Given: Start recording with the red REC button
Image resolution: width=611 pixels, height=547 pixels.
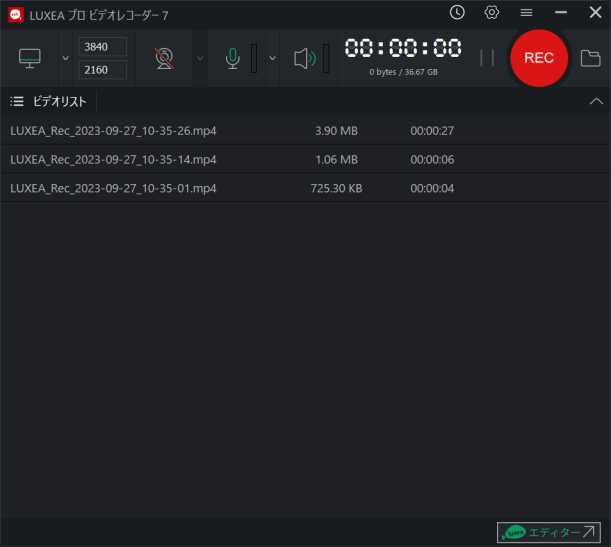Looking at the screenshot, I should coord(539,58).
